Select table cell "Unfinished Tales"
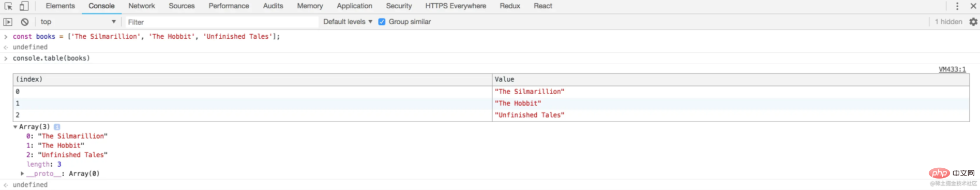The height and width of the screenshot is (190, 980). point(730,115)
